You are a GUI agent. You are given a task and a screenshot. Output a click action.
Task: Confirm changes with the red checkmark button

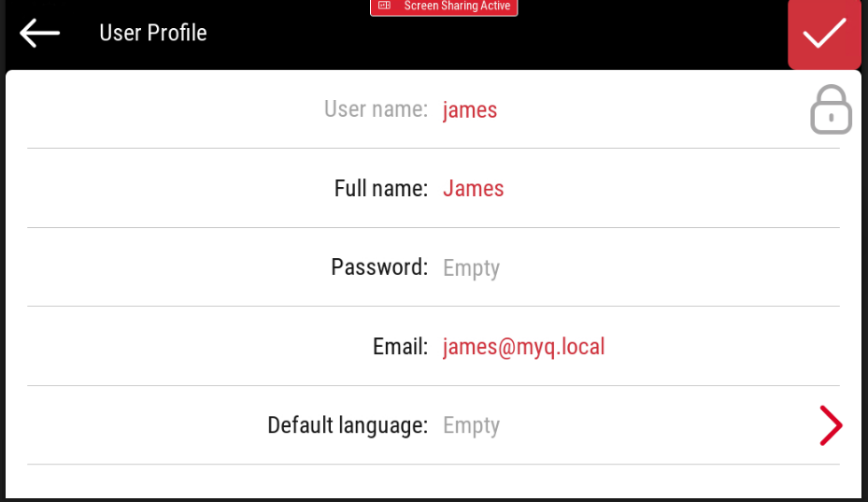point(823,34)
